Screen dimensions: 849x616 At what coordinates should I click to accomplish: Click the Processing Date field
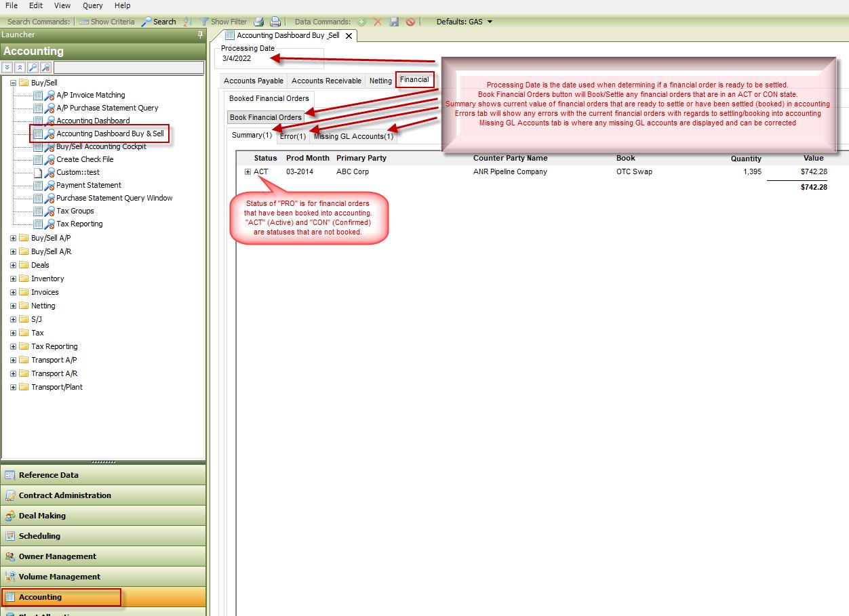(x=271, y=59)
